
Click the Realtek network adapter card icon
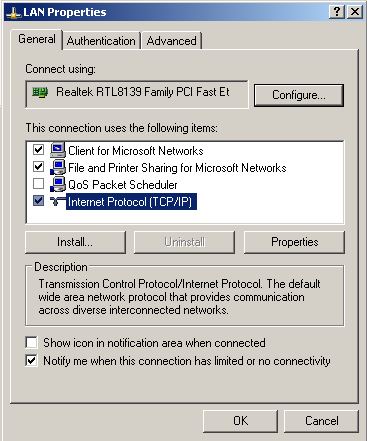40,92
